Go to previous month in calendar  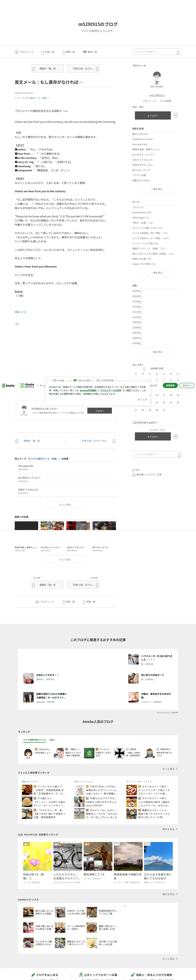click(x=144, y=369)
